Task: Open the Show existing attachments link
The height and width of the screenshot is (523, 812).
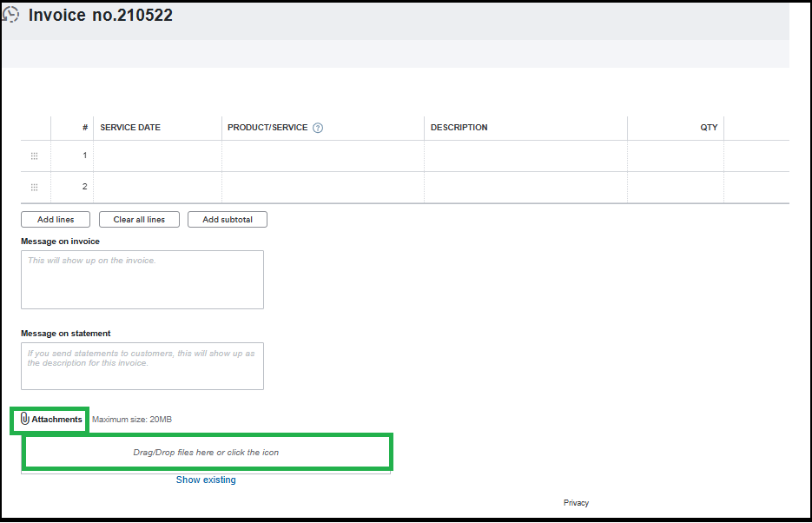Action: 206,480
